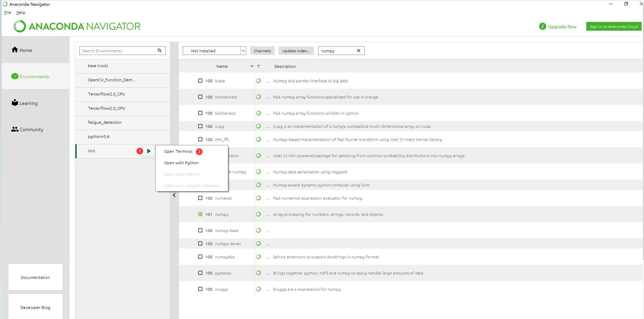Select the python=3.6 environment
This screenshot has width=644, height=319.
tap(123, 137)
